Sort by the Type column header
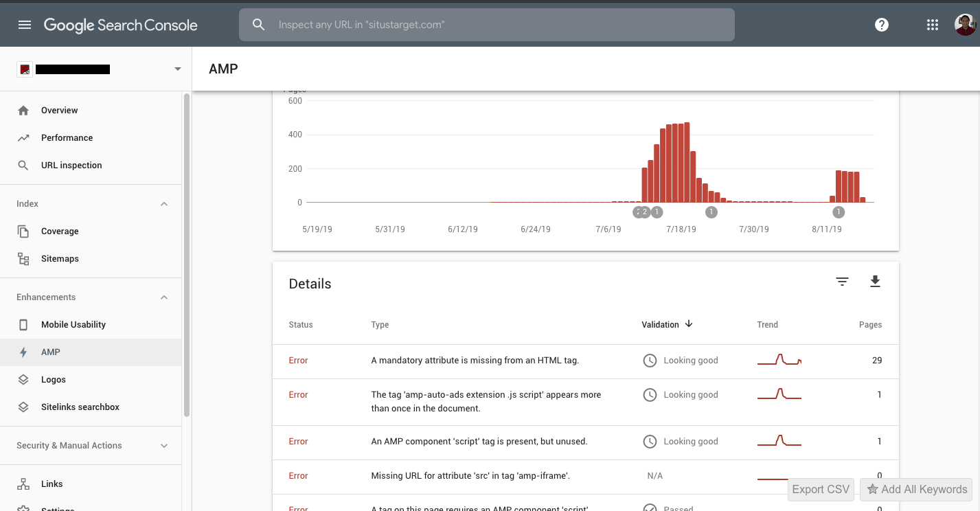The image size is (980, 511). (x=380, y=325)
